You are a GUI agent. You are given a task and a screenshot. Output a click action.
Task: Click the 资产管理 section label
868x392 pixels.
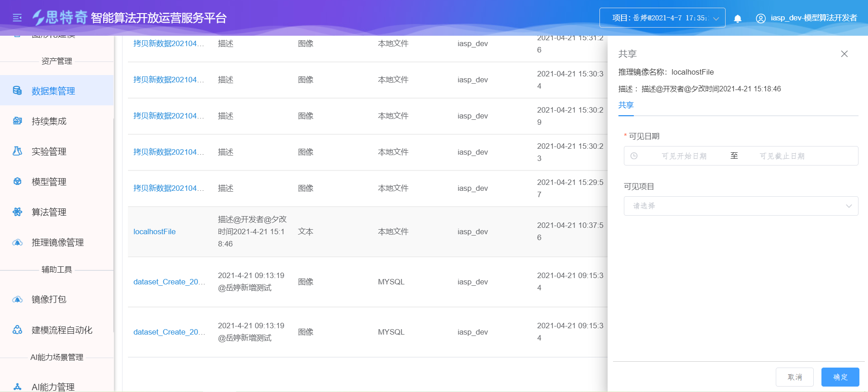click(57, 61)
